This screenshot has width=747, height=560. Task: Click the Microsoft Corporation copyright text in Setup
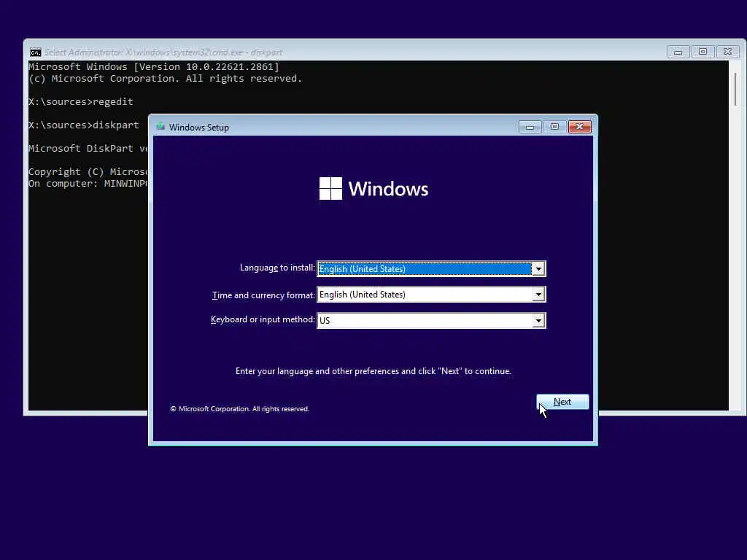(239, 409)
